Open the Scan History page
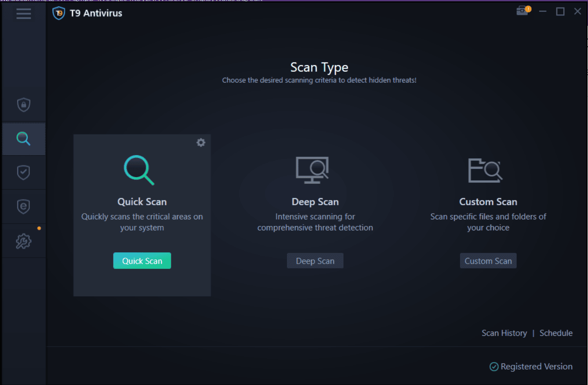Image resolution: width=588 pixels, height=385 pixels. tap(504, 333)
